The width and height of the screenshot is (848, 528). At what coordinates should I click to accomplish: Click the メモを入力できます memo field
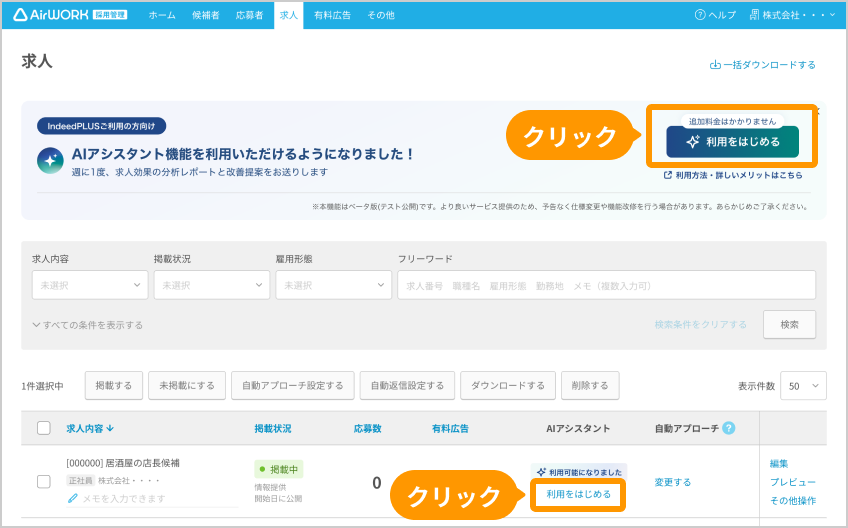pyautogui.click(x=153, y=499)
